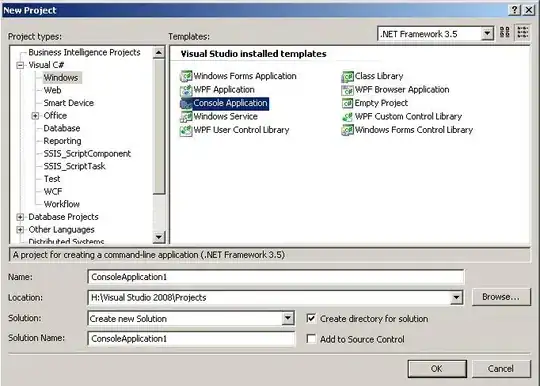This screenshot has width=540, height=386.
Task: Expand the Office tree node
Action: [x=35, y=116]
